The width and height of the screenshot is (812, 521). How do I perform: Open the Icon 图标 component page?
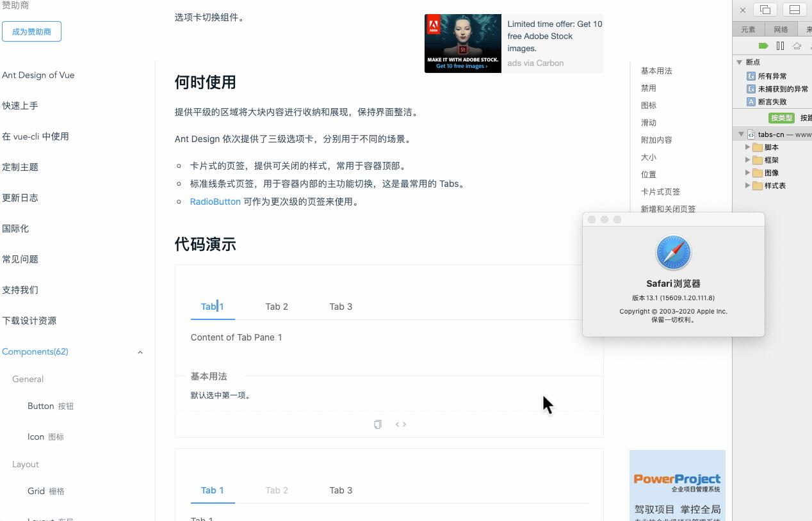[x=45, y=437]
